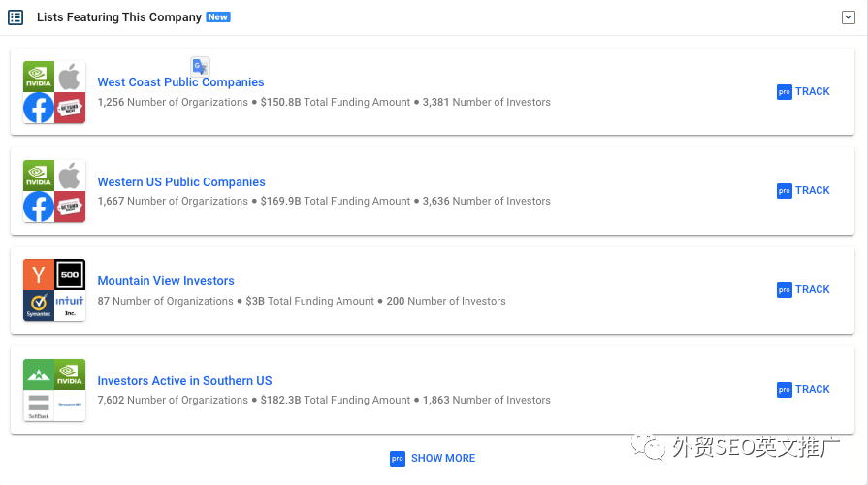Click West Coast Public Companies logo thumbnail
868x485 pixels.
(54, 93)
